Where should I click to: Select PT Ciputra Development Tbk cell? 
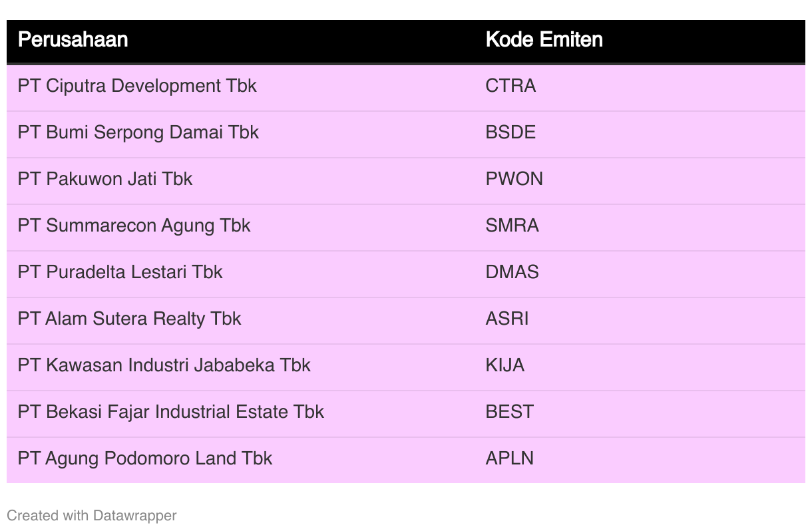click(x=137, y=86)
